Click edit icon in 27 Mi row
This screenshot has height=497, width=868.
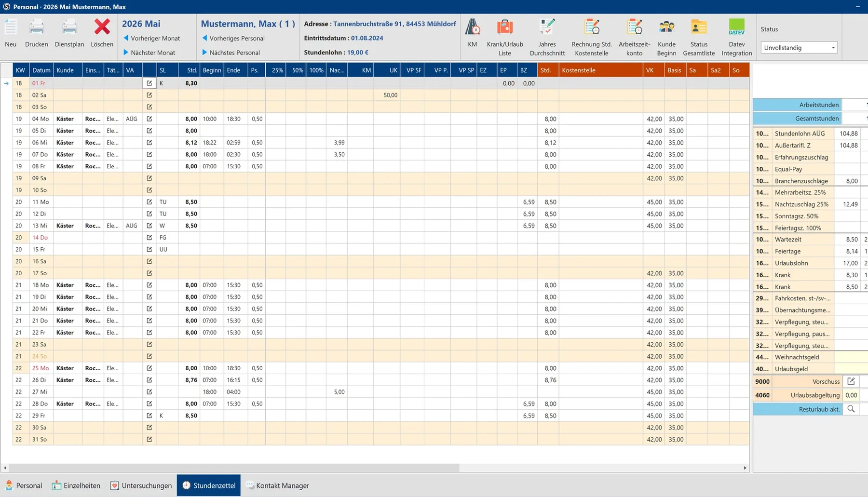pos(149,392)
